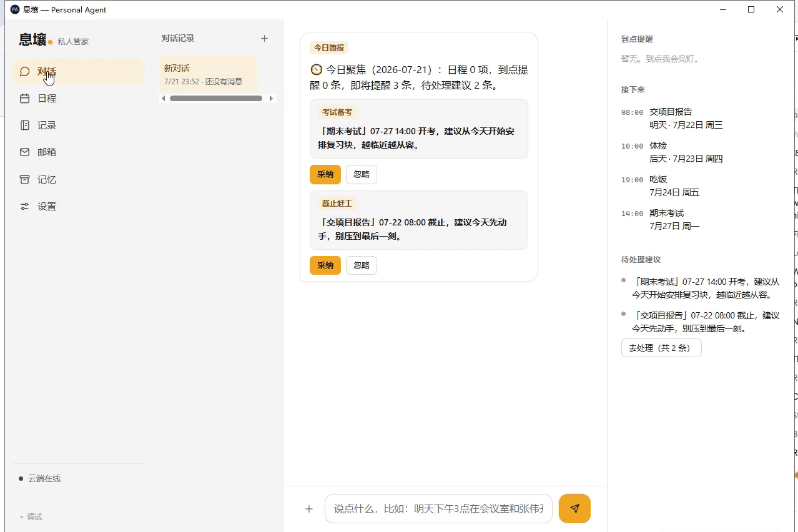Accept the 期末考试 study suggestion with 采纳
The width and height of the screenshot is (798, 532).
[325, 175]
